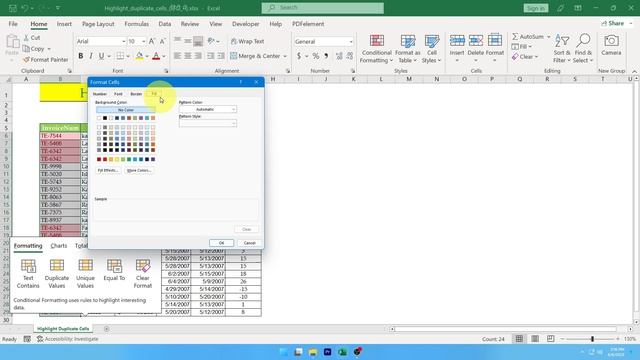Open the Data ribbon tab
The width and height of the screenshot is (640, 360).
[164, 24]
